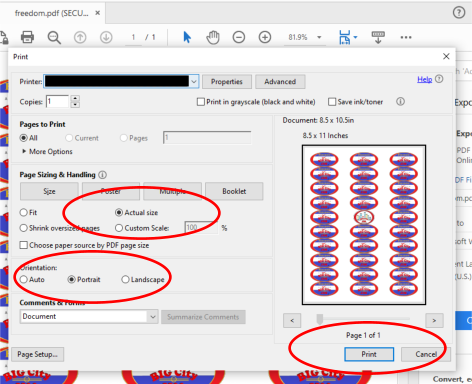Go to next page with the down arrow icon
Viewport: 472px width, 384px height.
click(x=106, y=37)
